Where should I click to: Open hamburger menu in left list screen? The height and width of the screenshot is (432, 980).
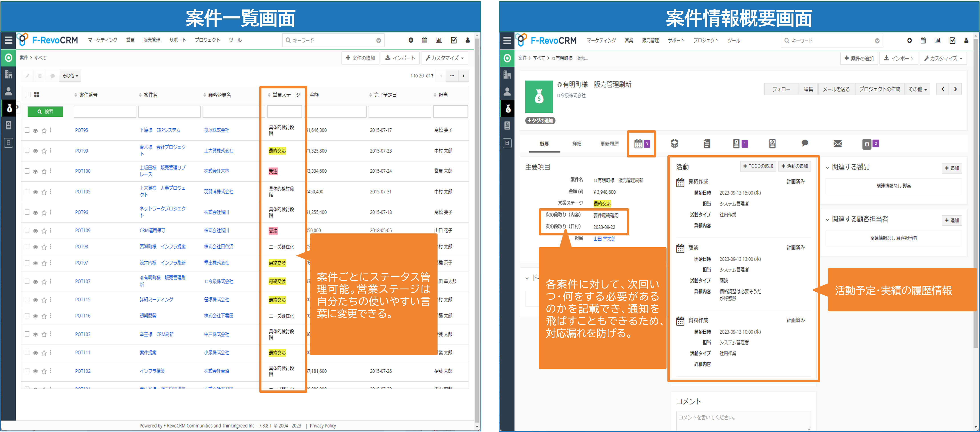pyautogui.click(x=8, y=40)
